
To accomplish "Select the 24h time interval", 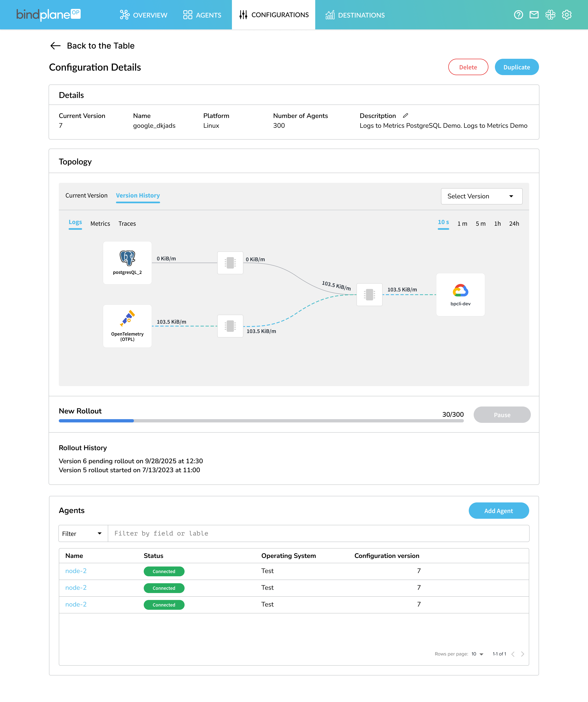I will (514, 224).
